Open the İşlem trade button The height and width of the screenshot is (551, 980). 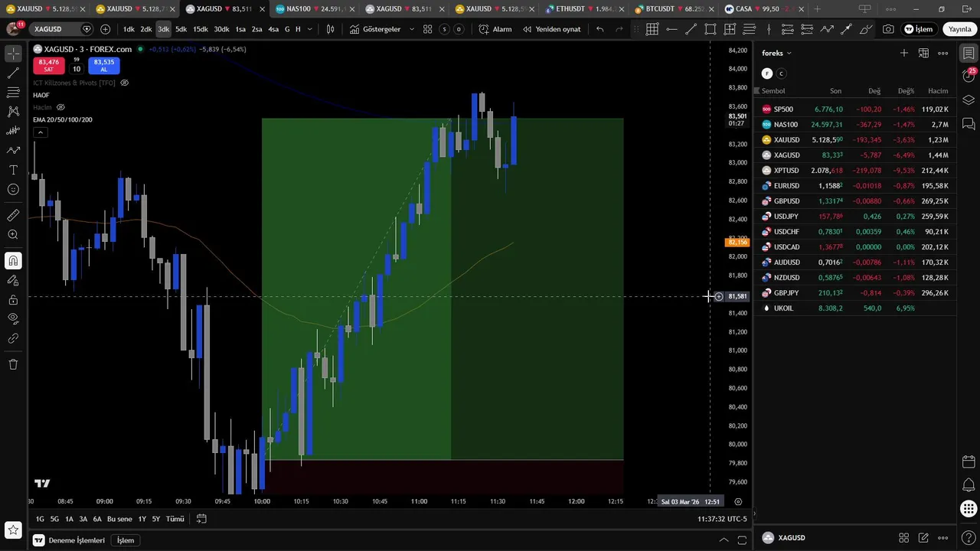tap(918, 29)
